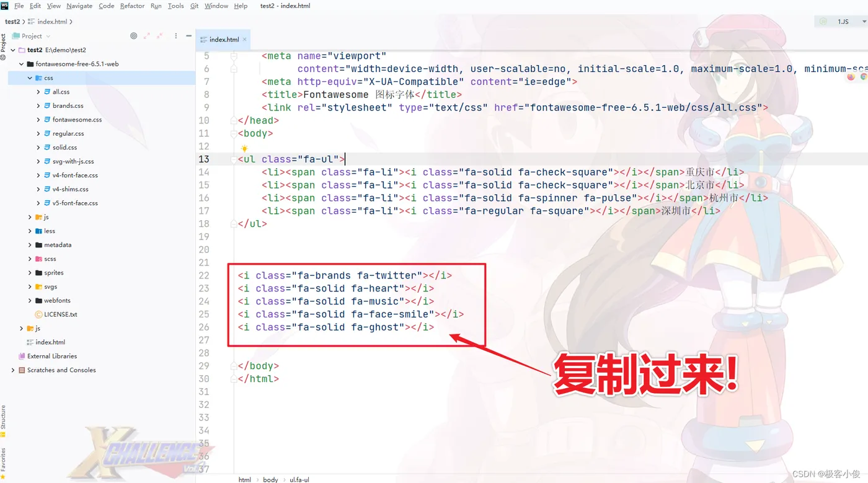Open page in Chrome browser icon

click(864, 77)
